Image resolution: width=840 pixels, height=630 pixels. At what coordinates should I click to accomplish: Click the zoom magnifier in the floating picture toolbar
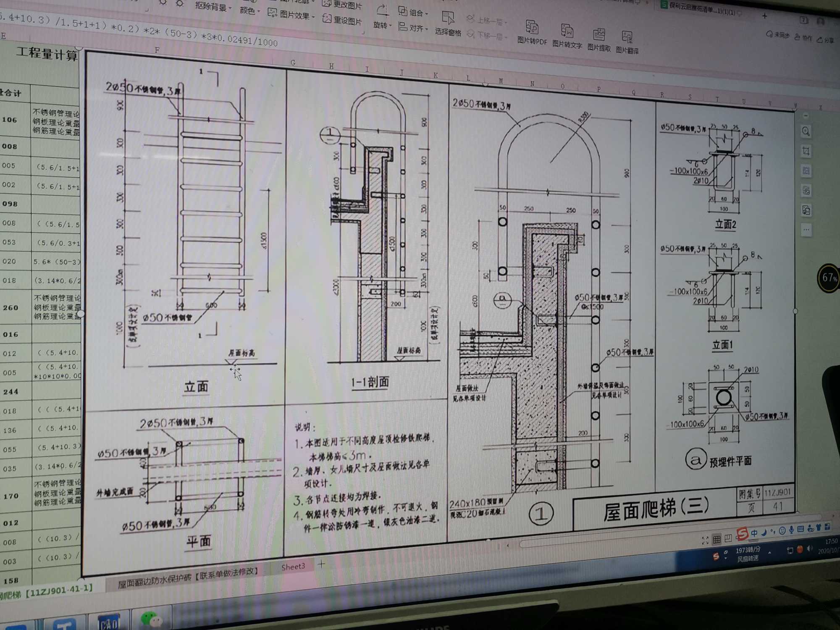pos(806,132)
